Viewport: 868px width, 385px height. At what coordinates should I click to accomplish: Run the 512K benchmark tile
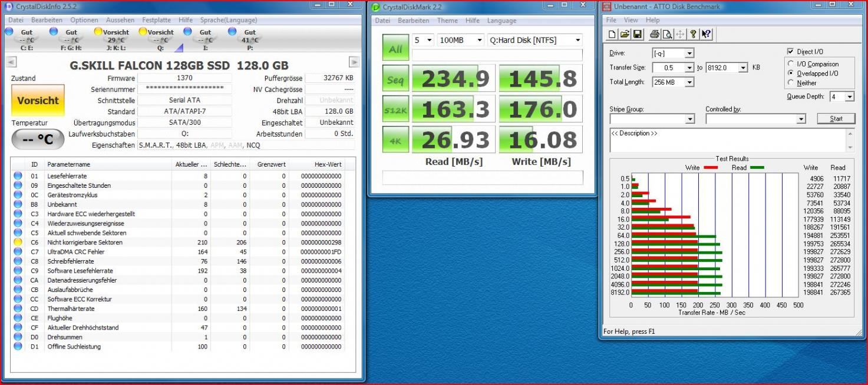coord(395,109)
